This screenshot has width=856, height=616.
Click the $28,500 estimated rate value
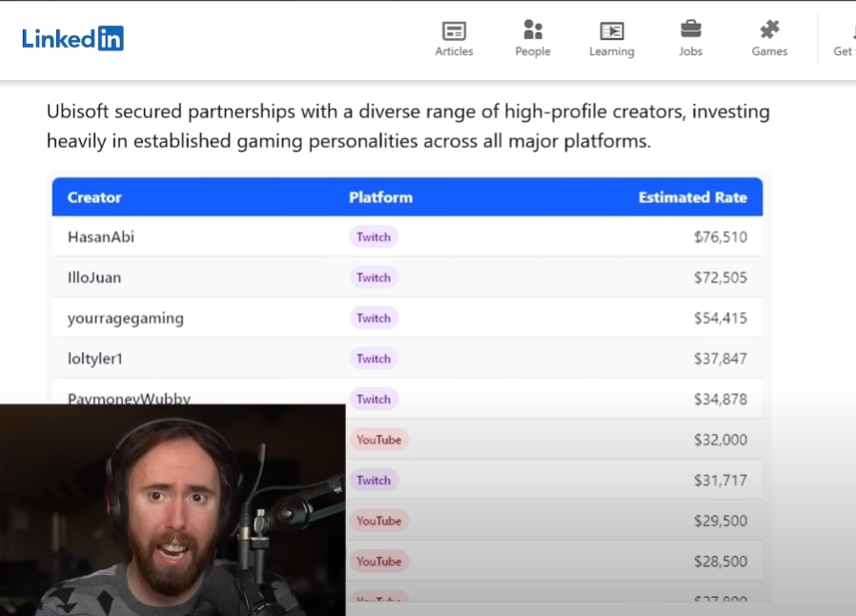tap(721, 562)
